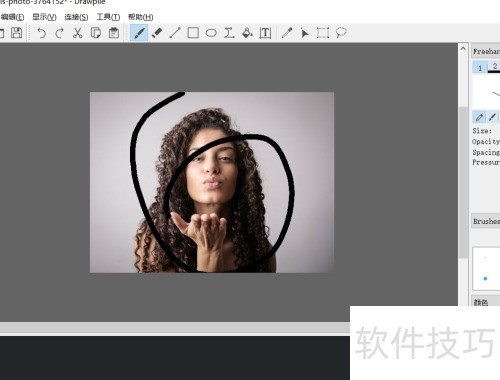
Task: Open the 帮助(H) menu
Action: point(140,17)
